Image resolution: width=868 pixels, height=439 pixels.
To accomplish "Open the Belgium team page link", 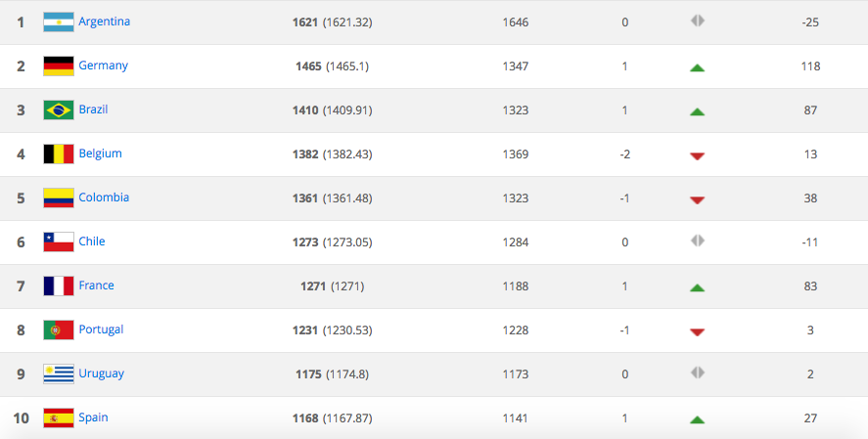I will (100, 154).
